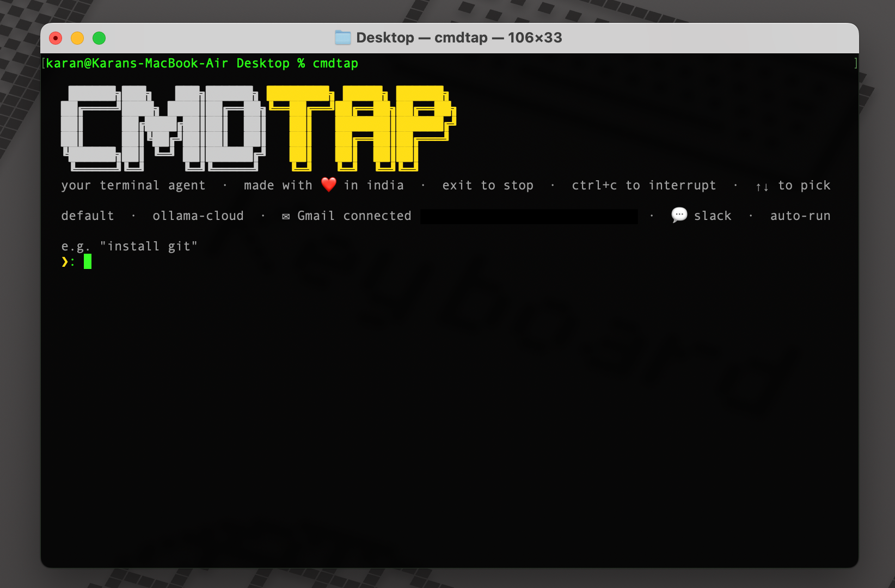Click the green block cursor
This screenshot has height=588, width=895.
[88, 261]
